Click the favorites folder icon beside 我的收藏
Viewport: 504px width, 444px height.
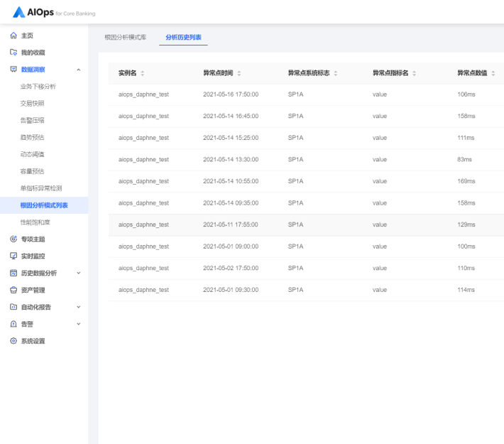13,53
